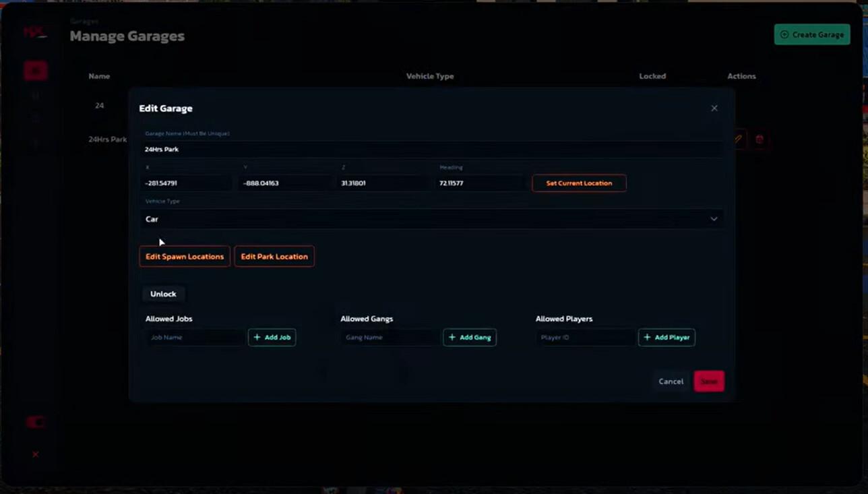Click the Actions column header
Image resolution: width=868 pixels, height=494 pixels.
pyautogui.click(x=741, y=76)
